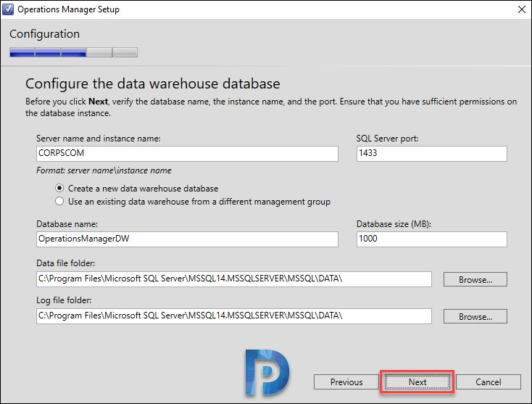Image resolution: width=532 pixels, height=404 pixels.
Task: Click the Server name and instance name label
Action: (x=99, y=139)
